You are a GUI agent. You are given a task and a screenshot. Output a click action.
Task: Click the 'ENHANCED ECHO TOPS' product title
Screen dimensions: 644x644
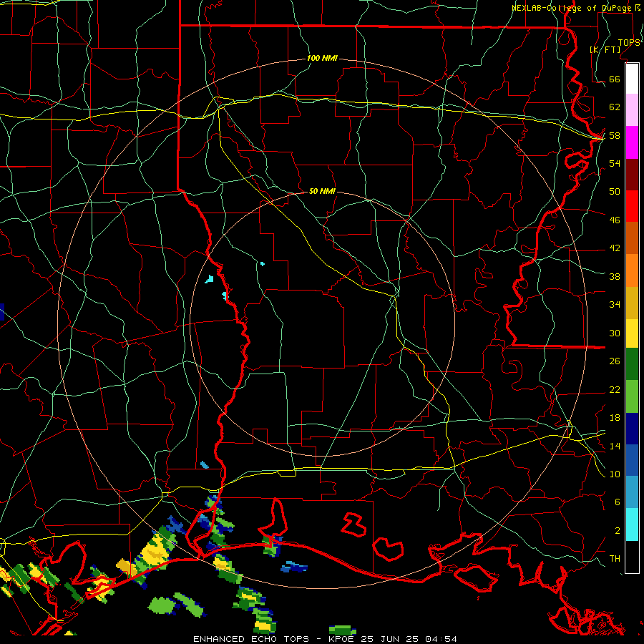click(x=251, y=639)
